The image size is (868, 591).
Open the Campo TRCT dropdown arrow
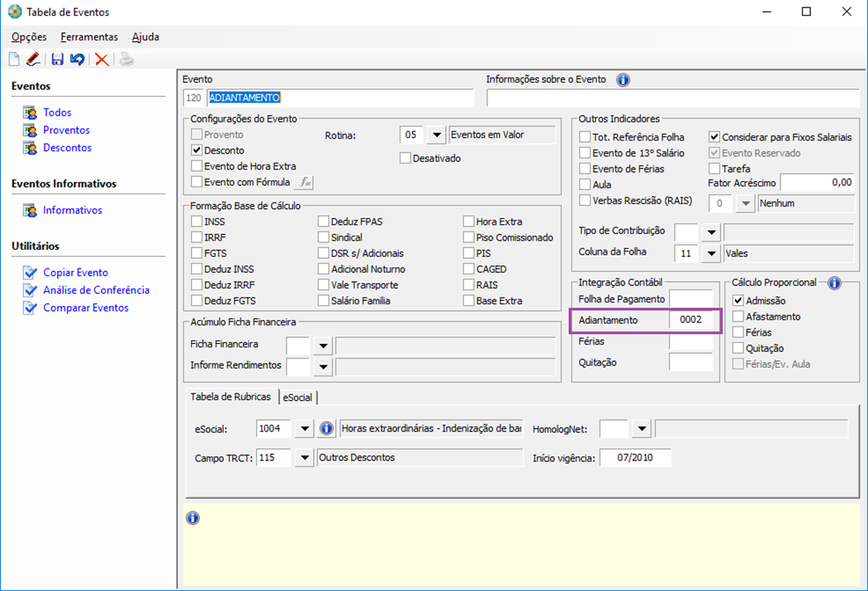305,458
